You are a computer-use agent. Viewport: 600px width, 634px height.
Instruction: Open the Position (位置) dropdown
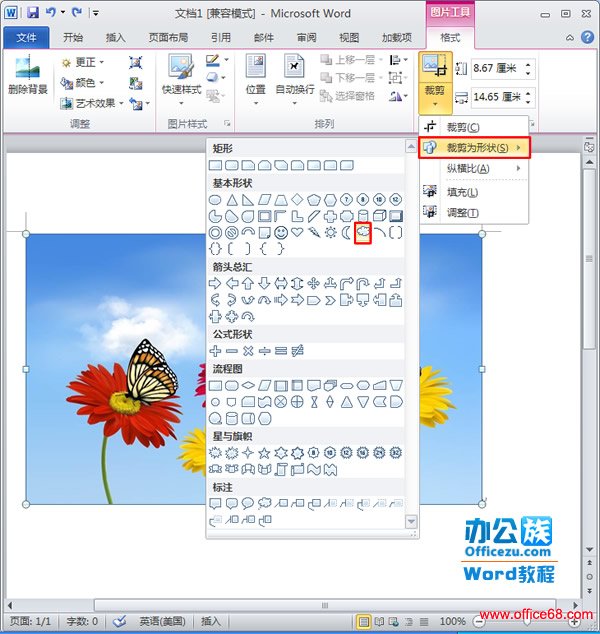point(256,80)
